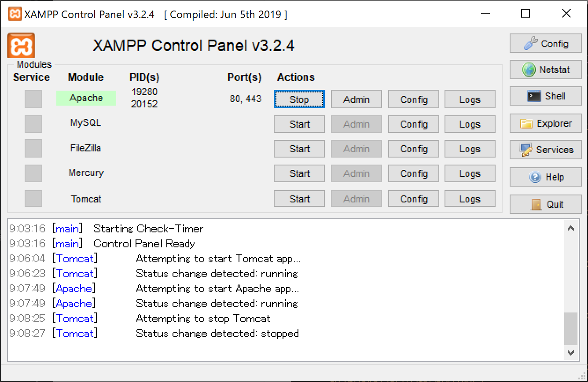The height and width of the screenshot is (382, 588).
Task: Click the log scrollbar down arrow
Action: point(571,353)
